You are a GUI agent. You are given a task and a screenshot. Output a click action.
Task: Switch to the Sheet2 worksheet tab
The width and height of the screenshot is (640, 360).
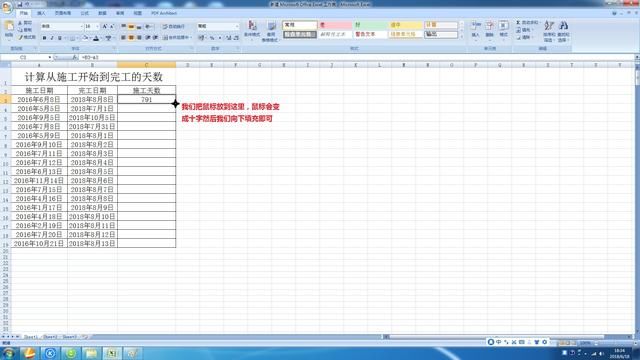[50, 337]
